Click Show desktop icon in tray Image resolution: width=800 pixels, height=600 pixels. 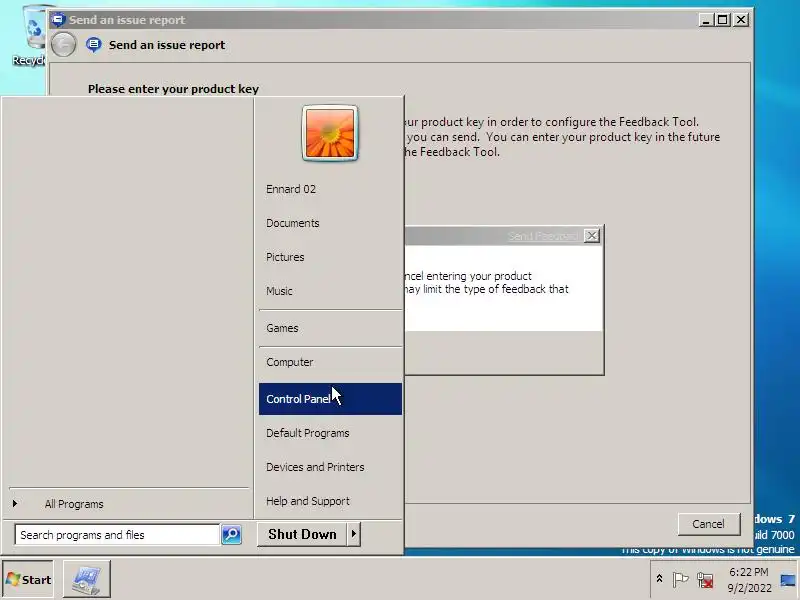(x=788, y=581)
